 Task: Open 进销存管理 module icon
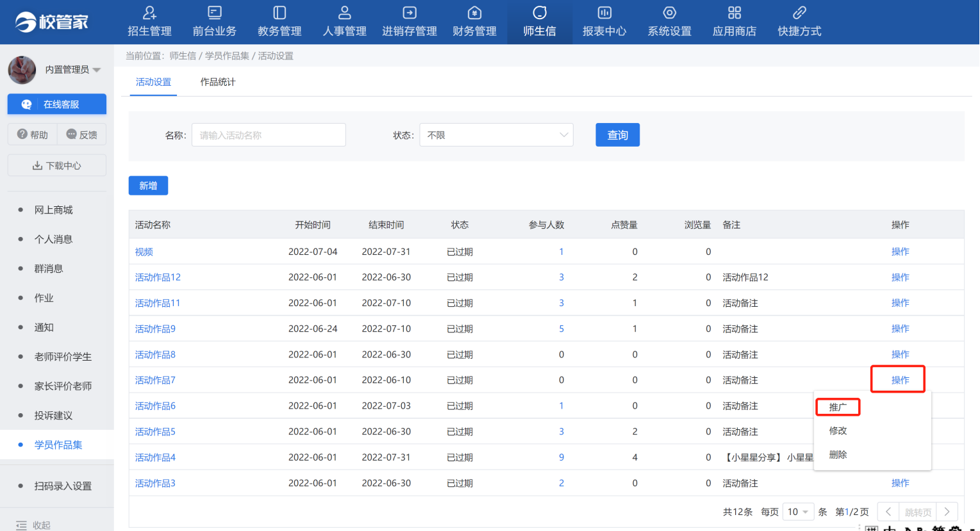pos(410,13)
